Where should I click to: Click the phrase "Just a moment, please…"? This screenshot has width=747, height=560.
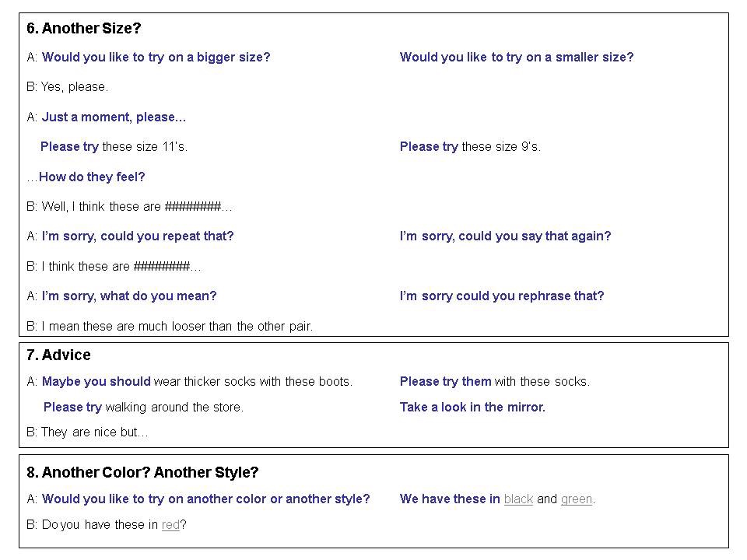(114, 117)
